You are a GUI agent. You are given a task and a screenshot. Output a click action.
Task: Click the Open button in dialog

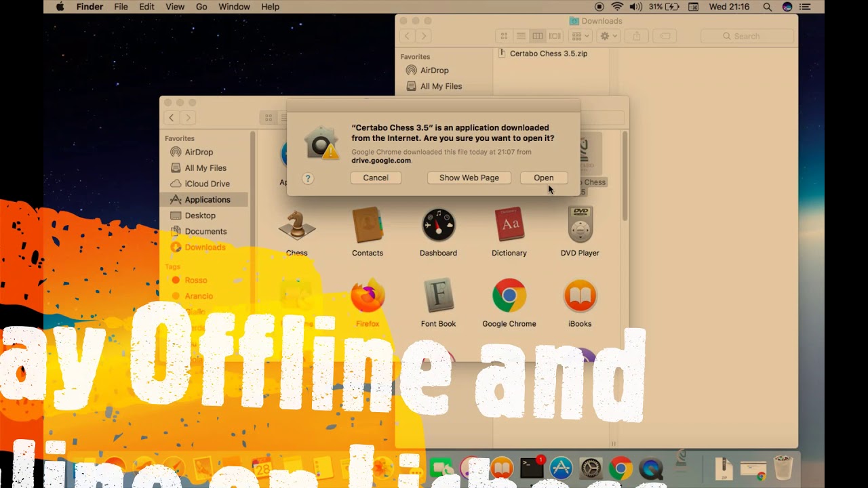[543, 178]
